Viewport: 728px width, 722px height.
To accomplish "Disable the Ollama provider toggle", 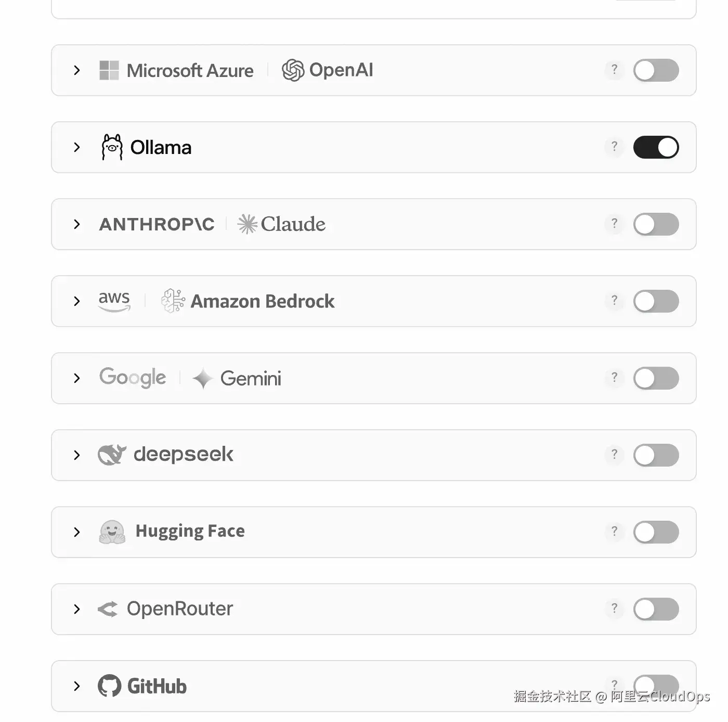I will (x=656, y=147).
